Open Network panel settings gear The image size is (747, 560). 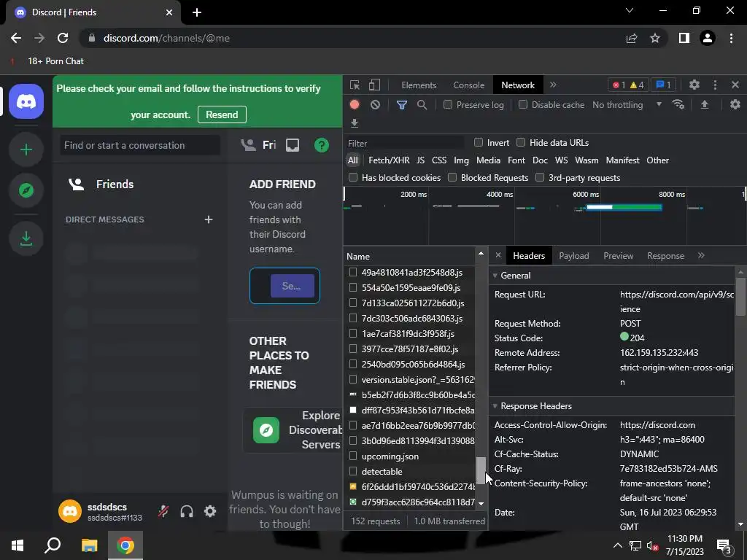coord(735,104)
